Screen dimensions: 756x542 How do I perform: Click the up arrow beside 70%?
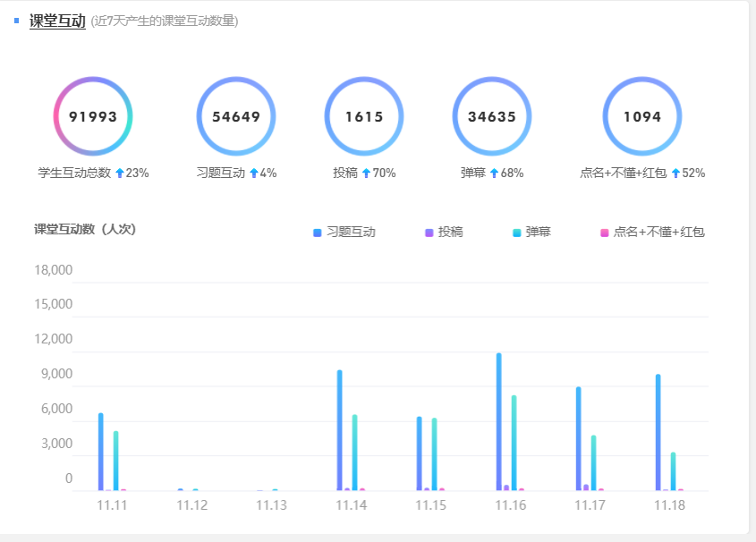[x=366, y=173]
